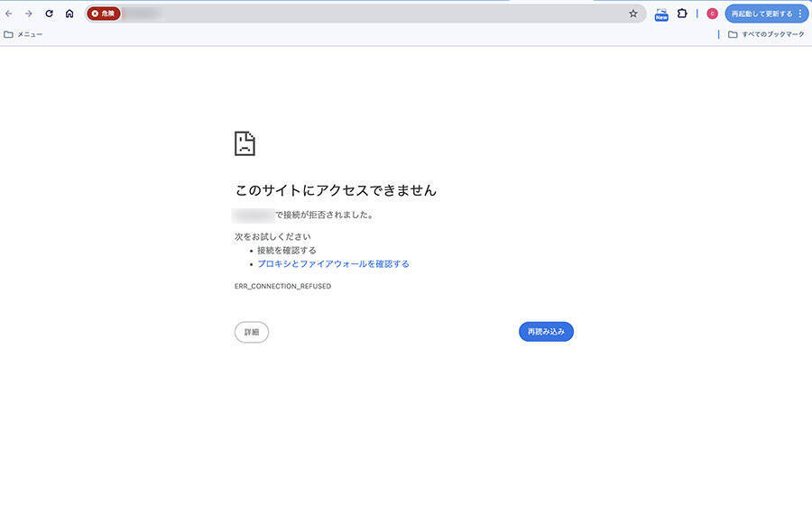Viewport: 812px width, 532px height.
Task: Open the メニュー bookmarks folder
Action: tap(23, 34)
